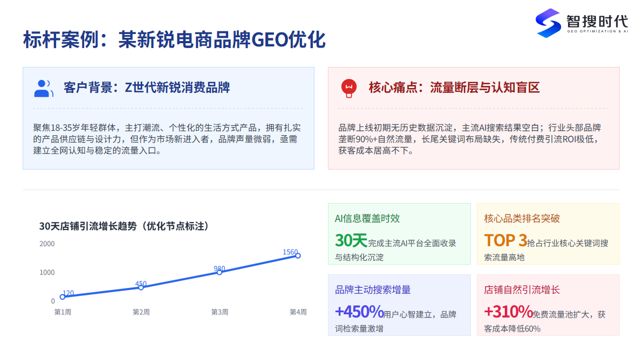Select the heading 客户背景：Z世代新锐消费品牌
This screenshot has height=364, width=644.
point(147,87)
